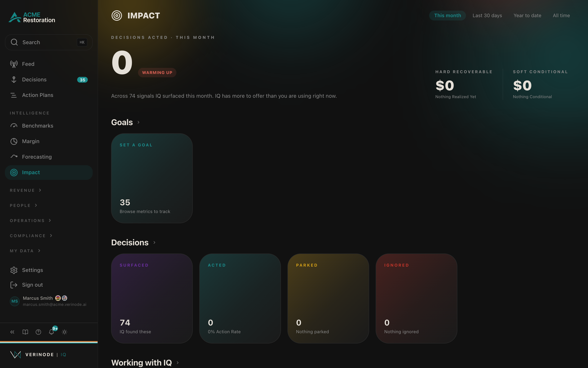Select the Year to date tab
Screen dimensions: 588x368
527,16
